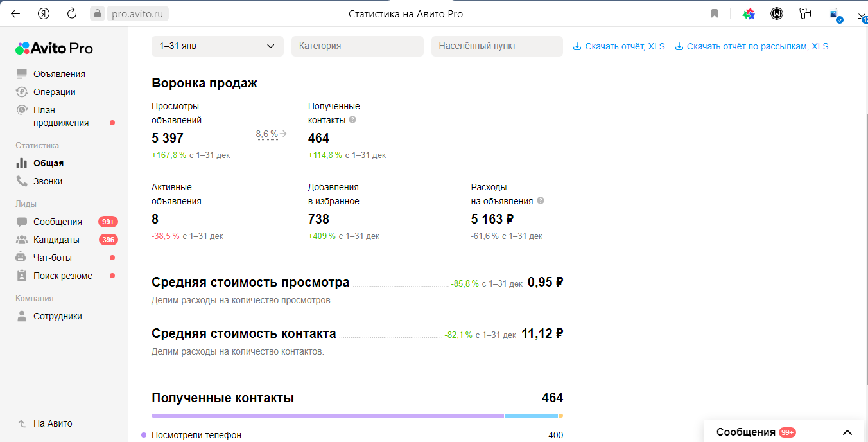Open Yandex home via the Я icon
868x442 pixels.
click(x=44, y=13)
